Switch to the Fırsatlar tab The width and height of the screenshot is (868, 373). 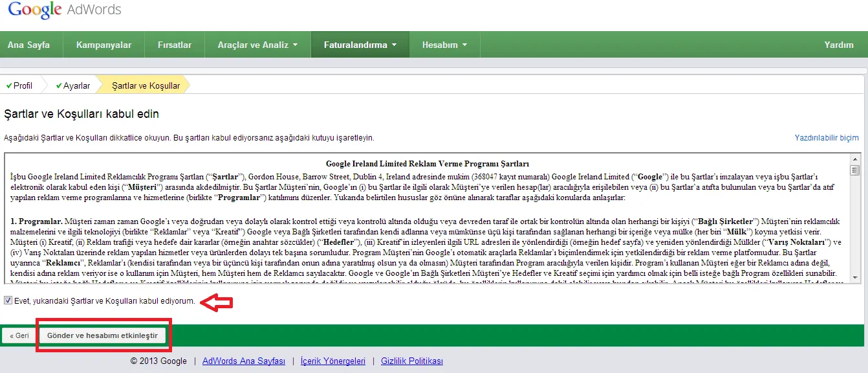click(175, 45)
